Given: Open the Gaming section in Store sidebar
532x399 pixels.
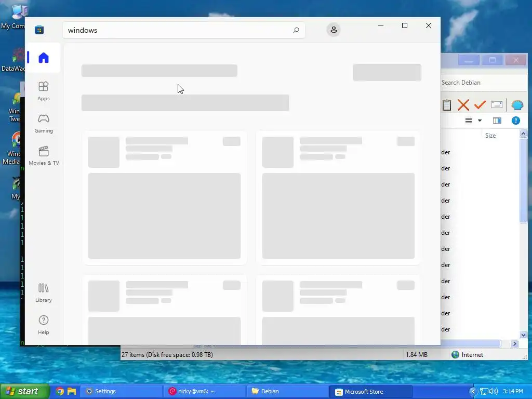Looking at the screenshot, I should pos(44,123).
